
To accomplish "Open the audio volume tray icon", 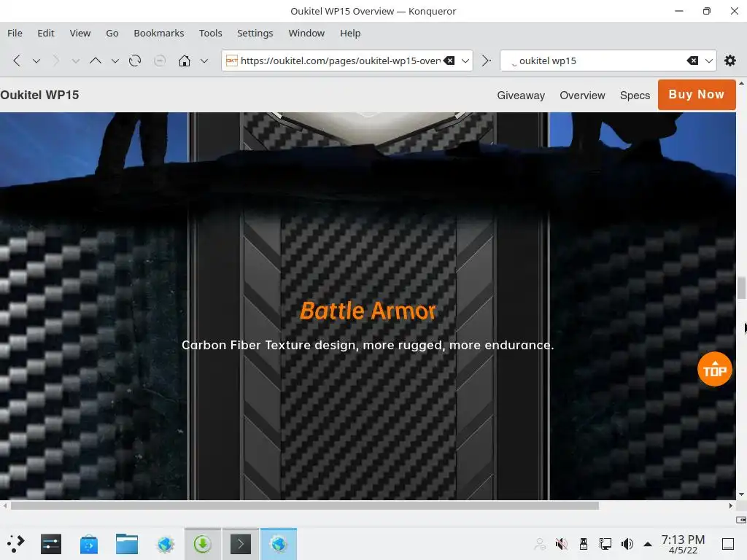I will click(627, 544).
